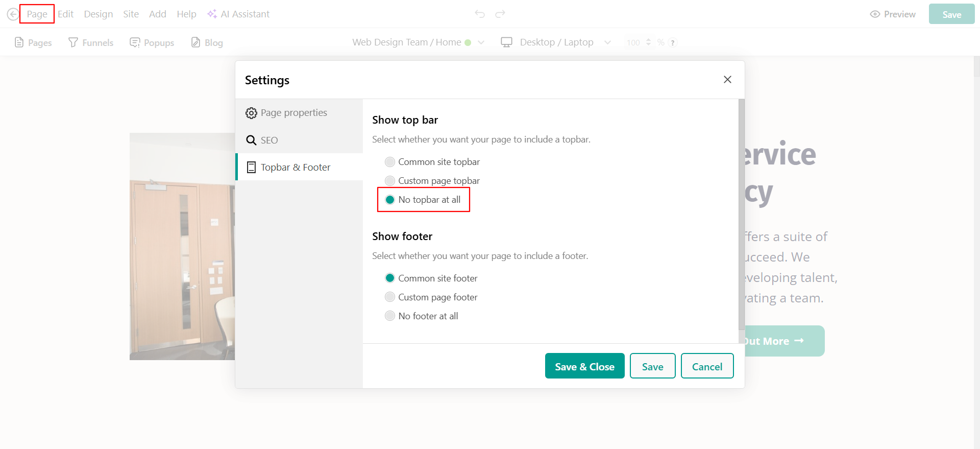Click the Show footer heading

[x=402, y=237]
